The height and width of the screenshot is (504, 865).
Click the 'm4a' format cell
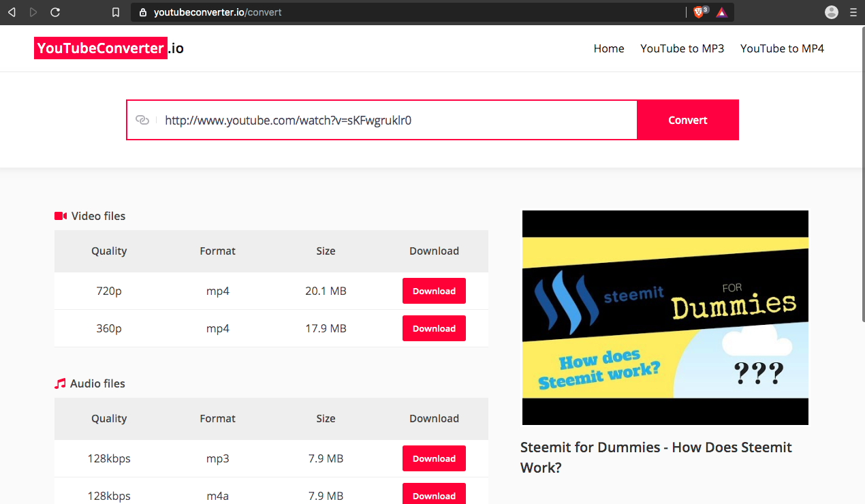click(218, 496)
